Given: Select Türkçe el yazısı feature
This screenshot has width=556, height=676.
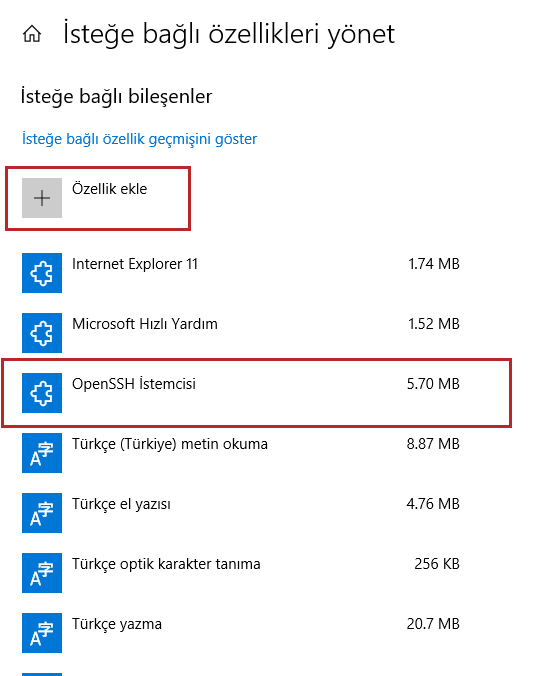Looking at the screenshot, I should (x=121, y=504).
